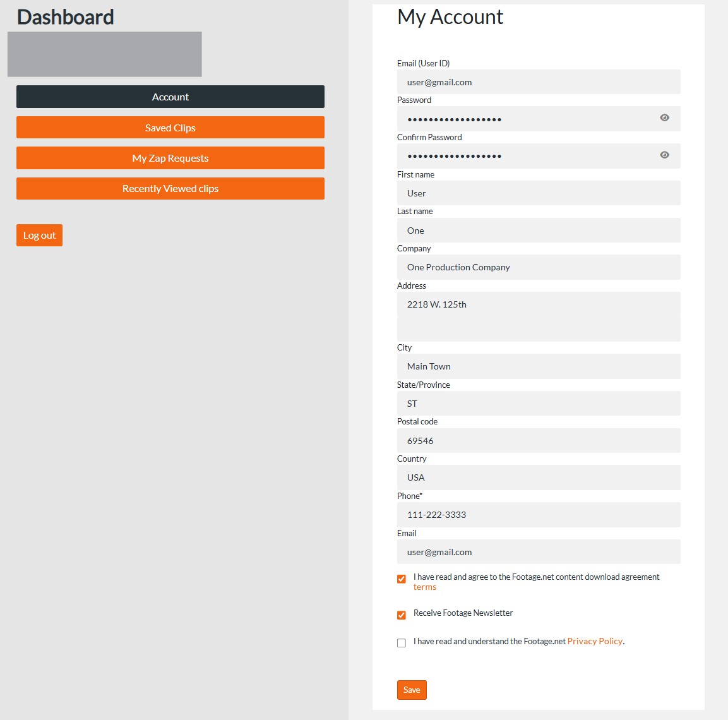Focus the Password input field
Image resolution: width=728 pixels, height=720 pixels.
[x=539, y=119]
